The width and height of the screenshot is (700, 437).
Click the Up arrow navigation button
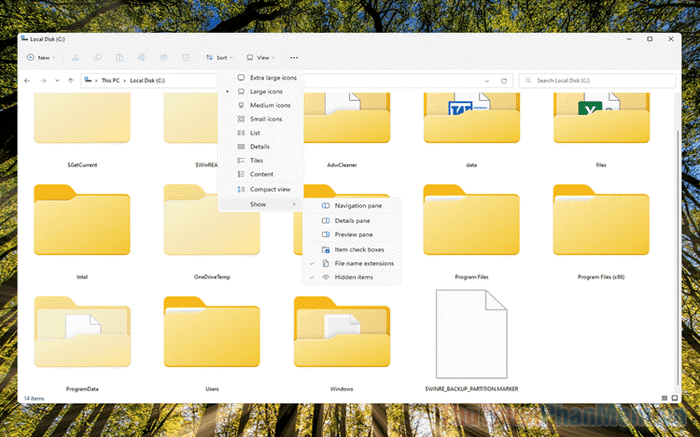[x=70, y=80]
